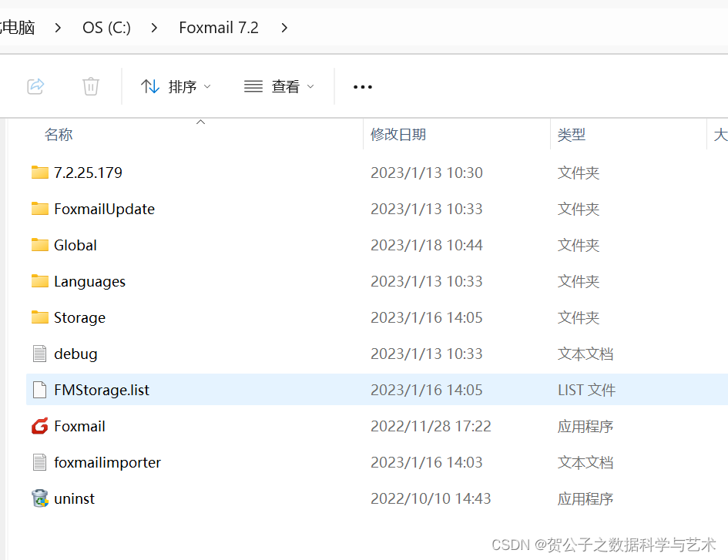Open the 查看 view dropdown
The image size is (728, 560).
[x=280, y=86]
